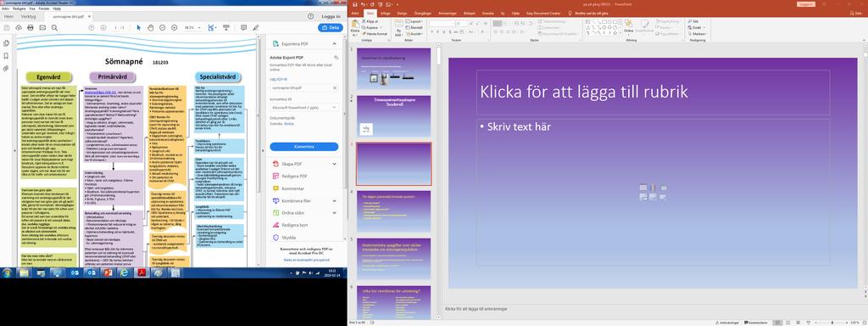Click the save icon in PowerPoint title bar

[356, 4]
